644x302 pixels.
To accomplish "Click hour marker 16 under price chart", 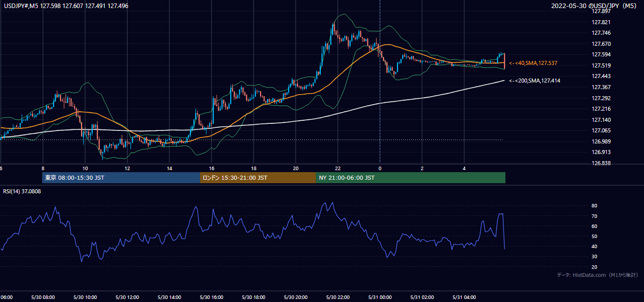I will point(212,168).
